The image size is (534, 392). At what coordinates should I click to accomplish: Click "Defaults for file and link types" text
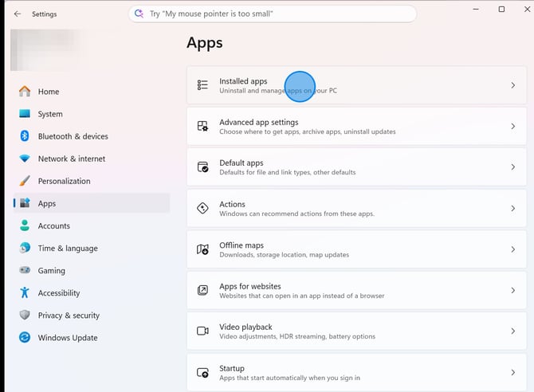click(288, 172)
